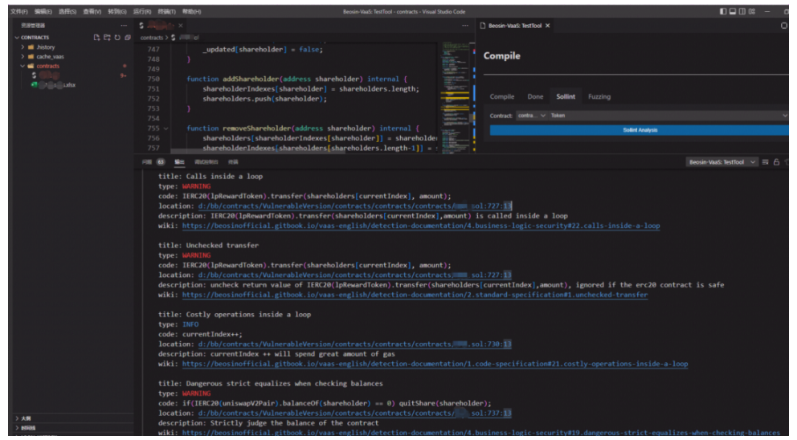Clear the output panel contents
This screenshot has height=440, width=797.
[x=765, y=162]
